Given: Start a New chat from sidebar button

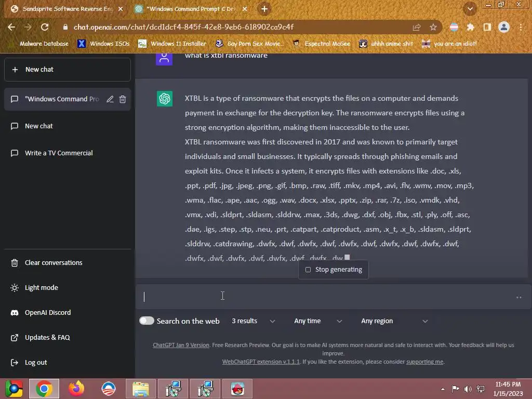Looking at the screenshot, I should pos(68,70).
